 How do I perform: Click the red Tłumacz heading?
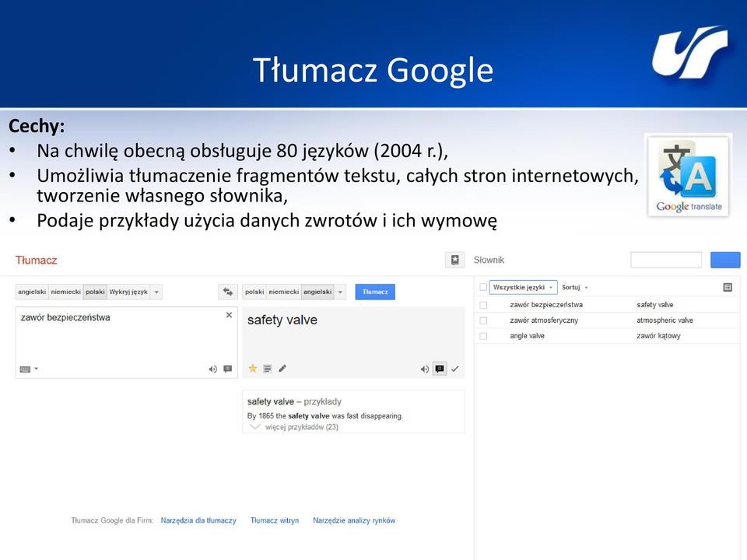pyautogui.click(x=37, y=260)
